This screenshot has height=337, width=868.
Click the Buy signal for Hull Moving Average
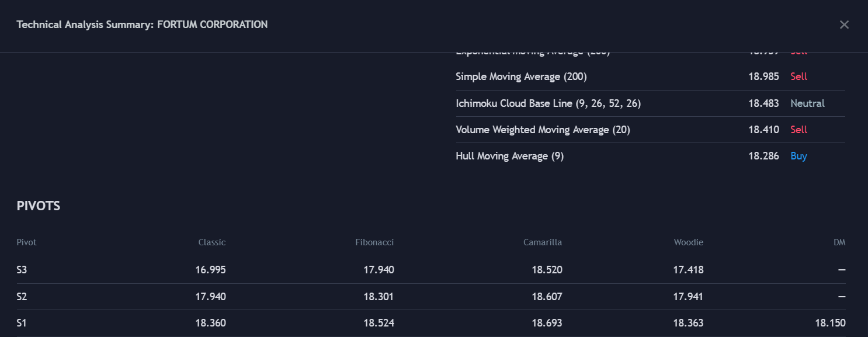pos(798,156)
